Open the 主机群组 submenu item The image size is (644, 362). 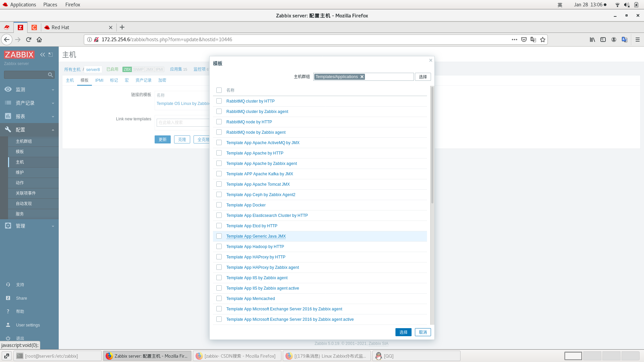(x=24, y=141)
